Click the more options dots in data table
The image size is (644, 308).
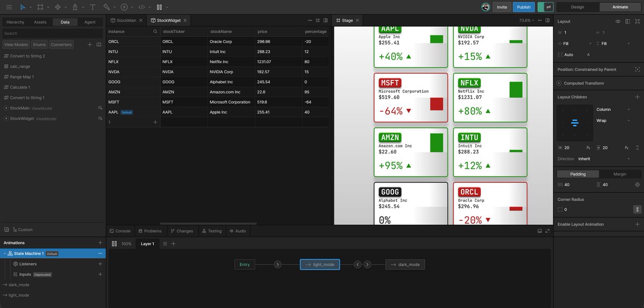click(309, 20)
